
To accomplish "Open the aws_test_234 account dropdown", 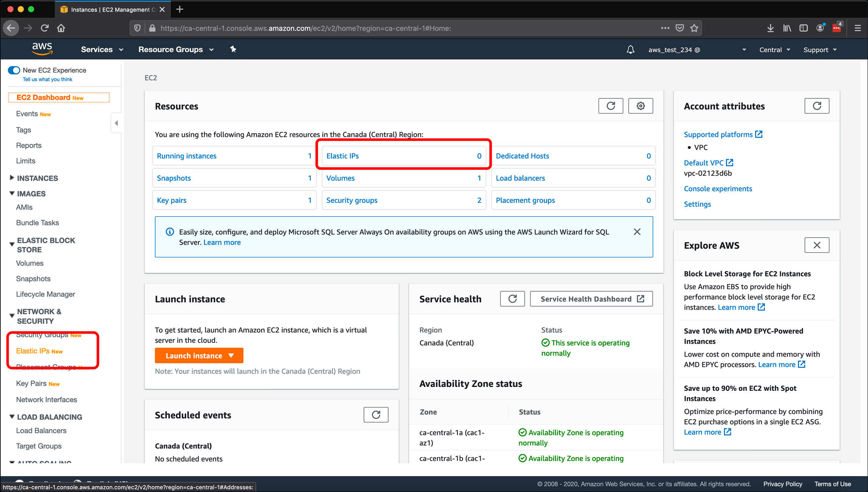I will (697, 50).
